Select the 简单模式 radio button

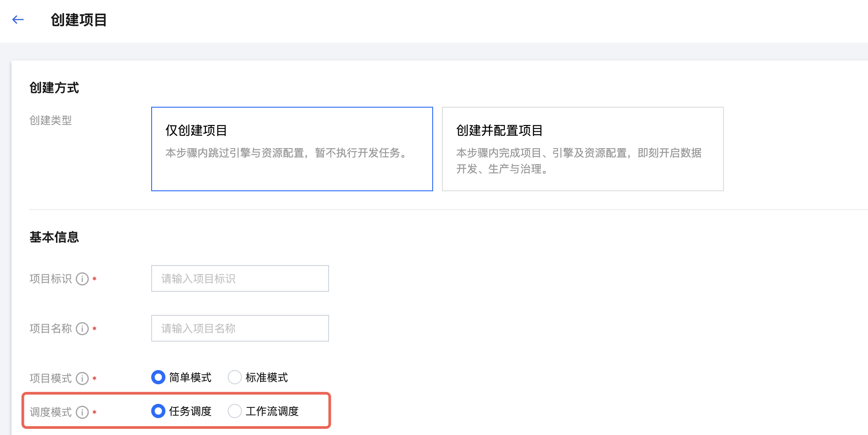(x=158, y=377)
